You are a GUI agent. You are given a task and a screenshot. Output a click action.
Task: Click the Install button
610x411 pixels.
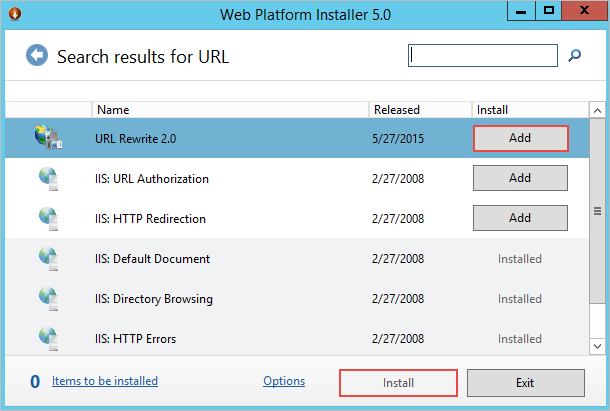399,383
